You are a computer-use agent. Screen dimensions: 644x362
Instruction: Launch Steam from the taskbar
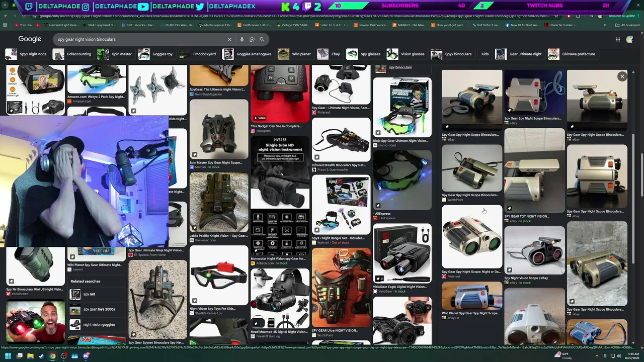point(41,356)
